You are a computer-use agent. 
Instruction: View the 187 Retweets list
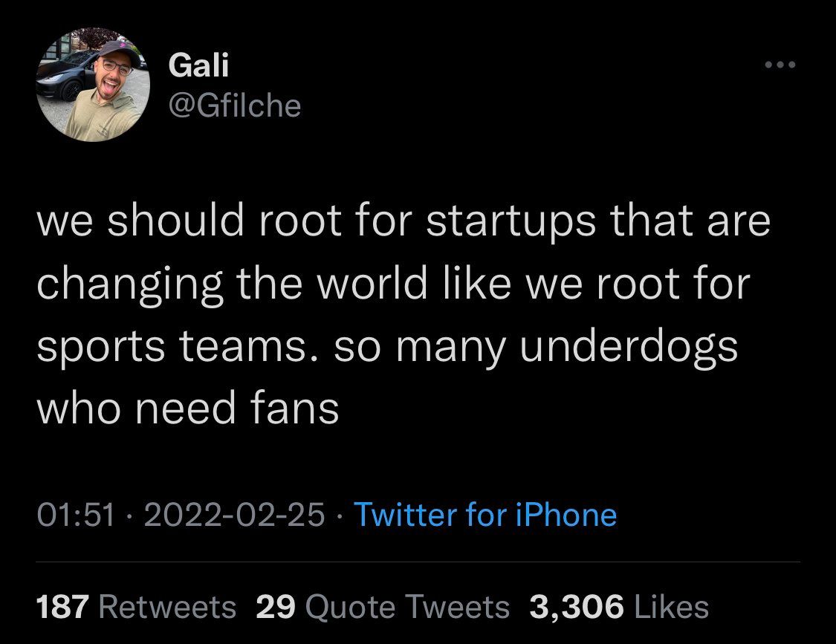tap(136, 607)
